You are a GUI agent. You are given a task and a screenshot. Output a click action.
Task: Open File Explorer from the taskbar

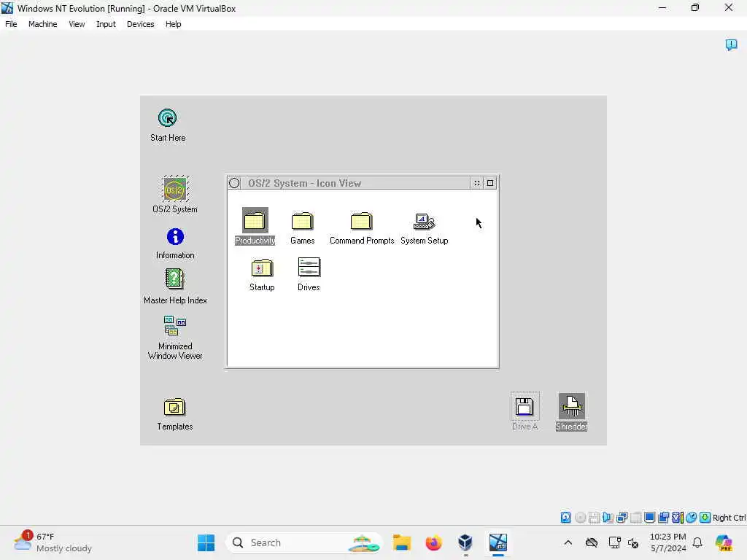pos(402,542)
